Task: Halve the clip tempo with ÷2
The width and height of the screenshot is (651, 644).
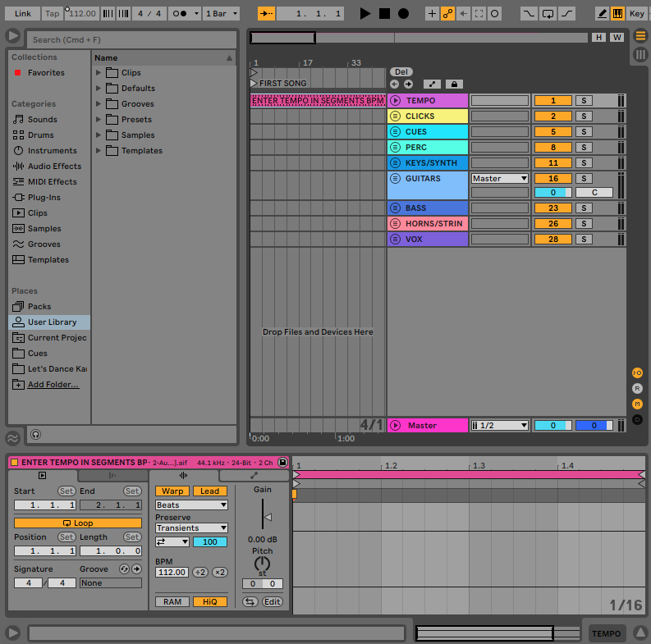Action: click(x=200, y=572)
